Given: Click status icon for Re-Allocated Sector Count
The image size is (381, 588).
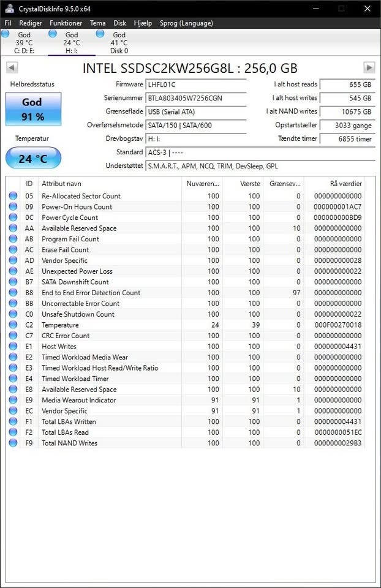Looking at the screenshot, I should coord(13,196).
